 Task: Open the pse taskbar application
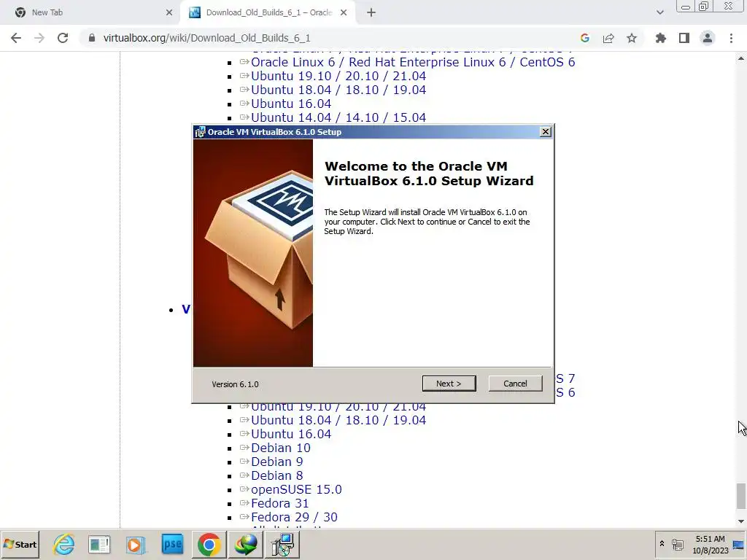coord(172,544)
